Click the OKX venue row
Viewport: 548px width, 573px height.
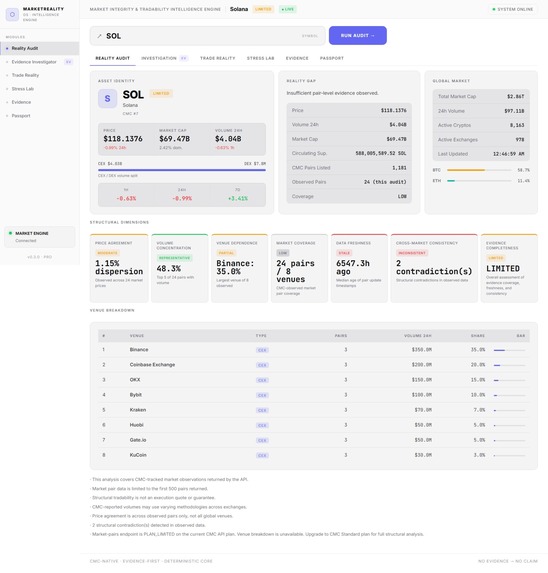point(314,380)
